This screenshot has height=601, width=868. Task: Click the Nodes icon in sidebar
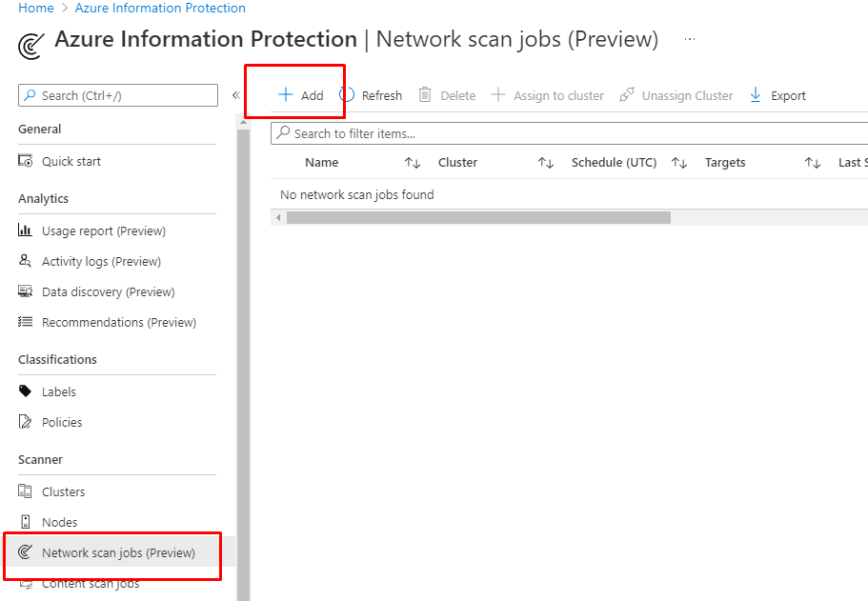pos(26,523)
